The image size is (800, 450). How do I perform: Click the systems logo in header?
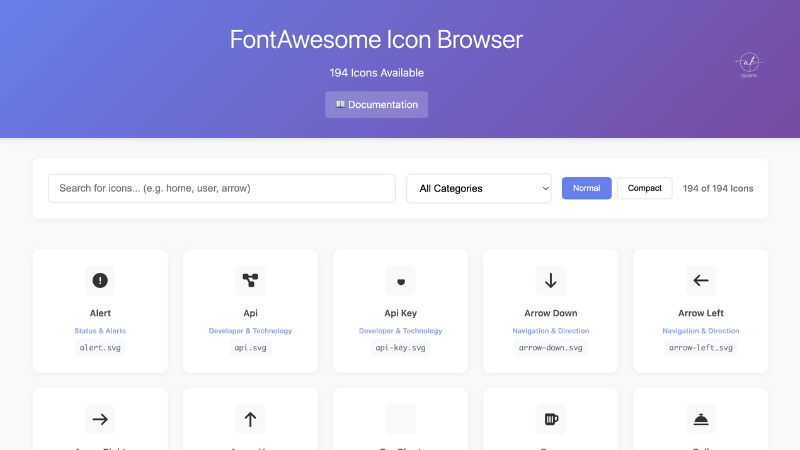tap(749, 65)
